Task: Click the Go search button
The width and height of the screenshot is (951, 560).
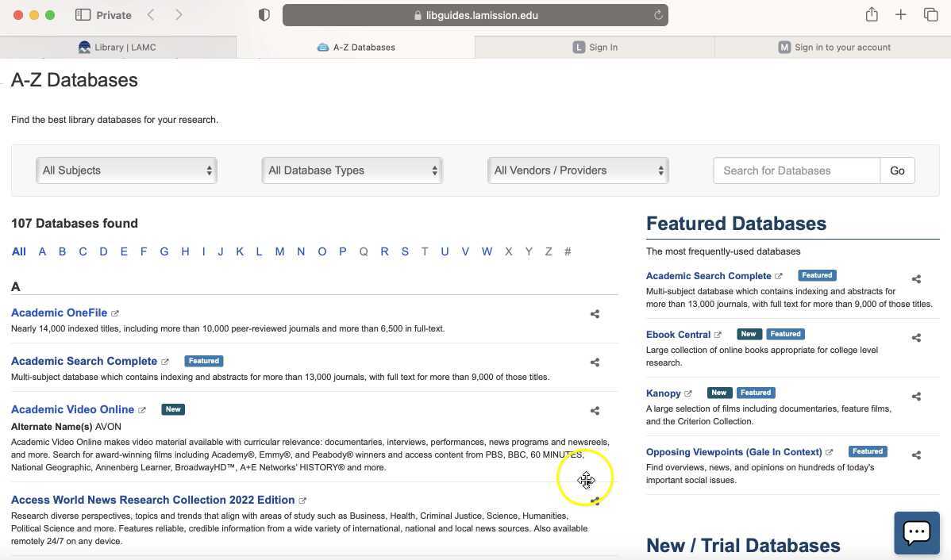Action: click(896, 170)
